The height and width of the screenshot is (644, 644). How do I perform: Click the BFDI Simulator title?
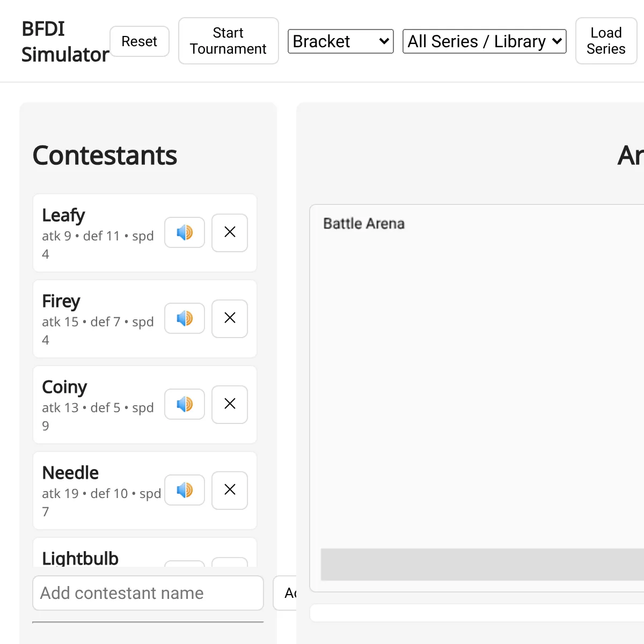click(65, 41)
